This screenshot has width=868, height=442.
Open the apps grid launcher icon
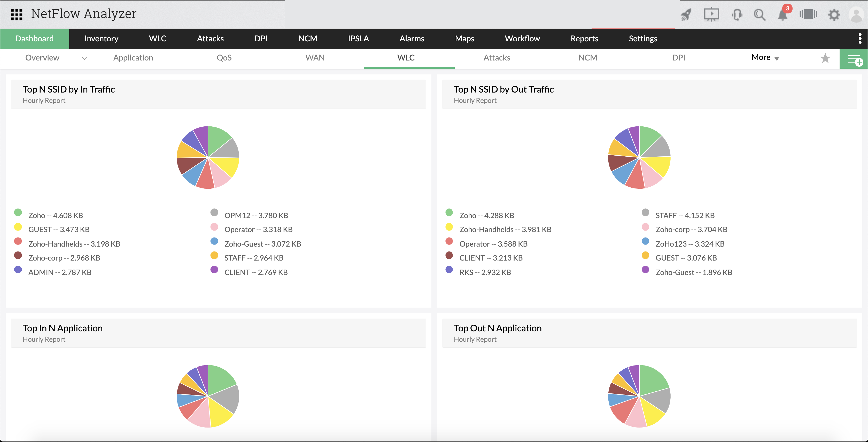(x=17, y=14)
